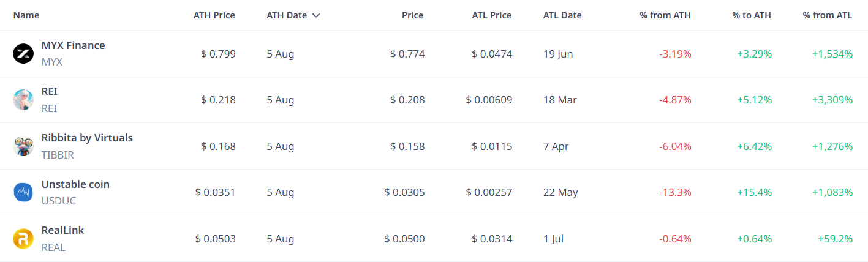The width and height of the screenshot is (868, 262).
Task: Click the REI coin name link
Action: click(50, 91)
